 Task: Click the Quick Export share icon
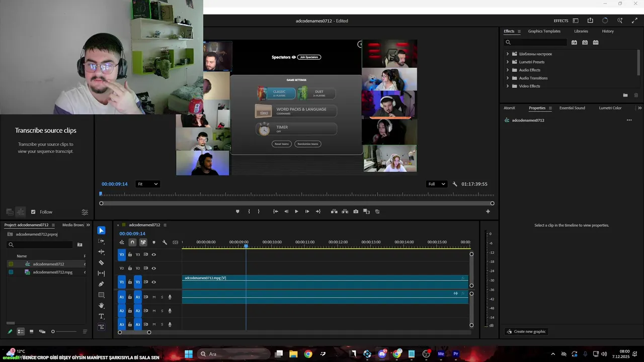[590, 21]
